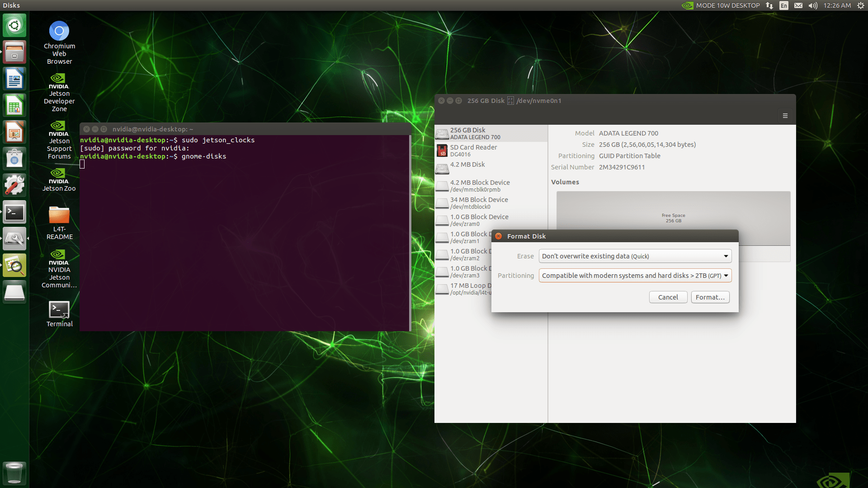The height and width of the screenshot is (488, 868).
Task: Select the SD Card Reader device icon
Action: click(x=442, y=151)
